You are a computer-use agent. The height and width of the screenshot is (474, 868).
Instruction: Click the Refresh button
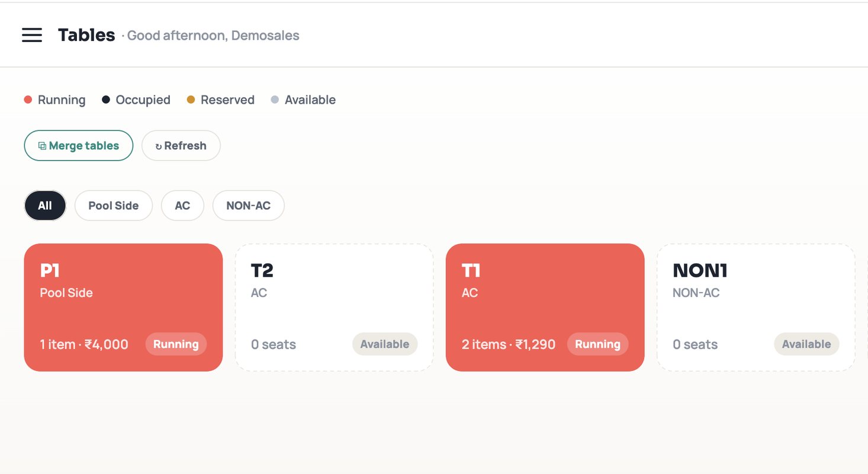(x=181, y=146)
